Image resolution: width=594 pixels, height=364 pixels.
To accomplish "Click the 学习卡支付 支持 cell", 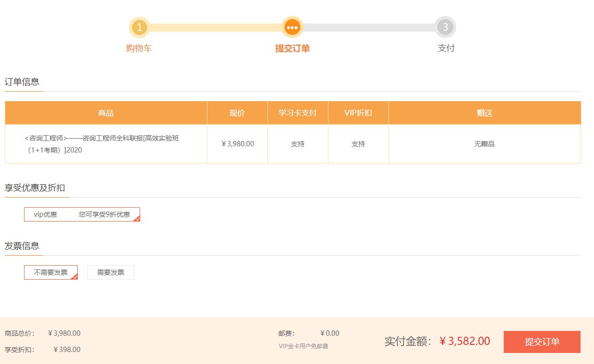I will point(298,144).
